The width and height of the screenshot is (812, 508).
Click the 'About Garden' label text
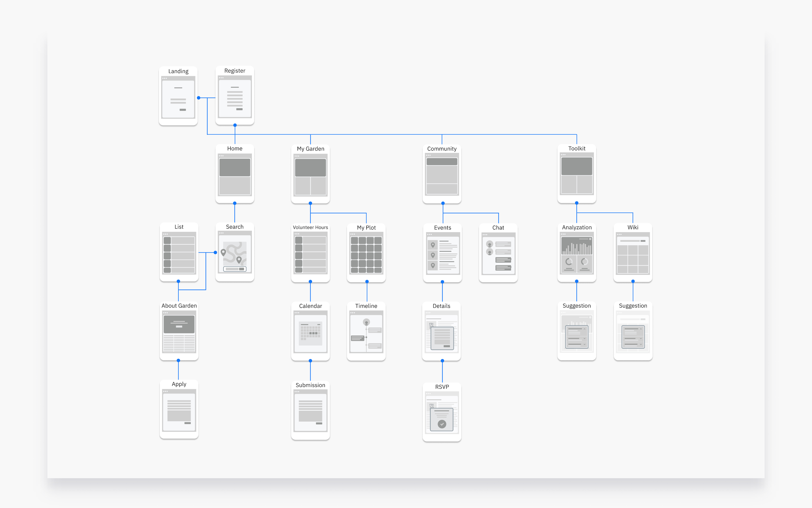[x=179, y=306]
